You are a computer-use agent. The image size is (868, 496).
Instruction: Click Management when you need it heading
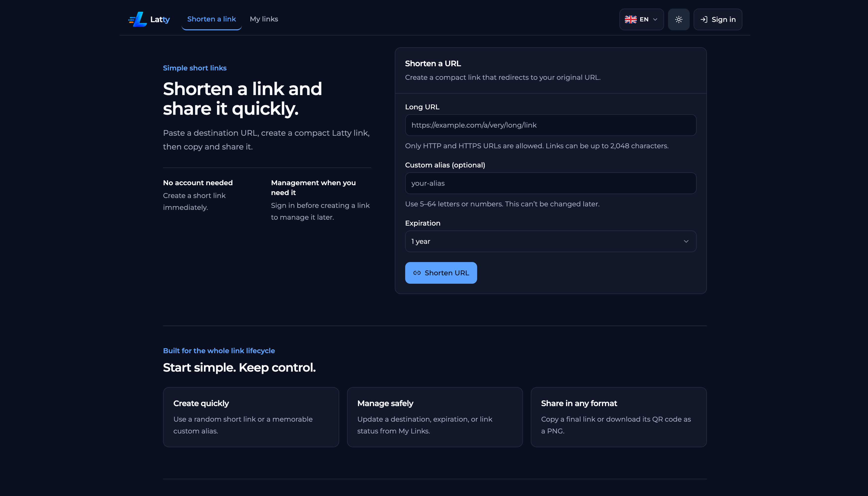[313, 188]
